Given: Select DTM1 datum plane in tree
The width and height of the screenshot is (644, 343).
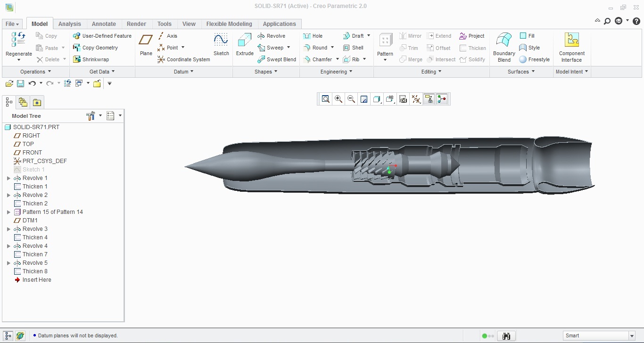Looking at the screenshot, I should click(26, 220).
